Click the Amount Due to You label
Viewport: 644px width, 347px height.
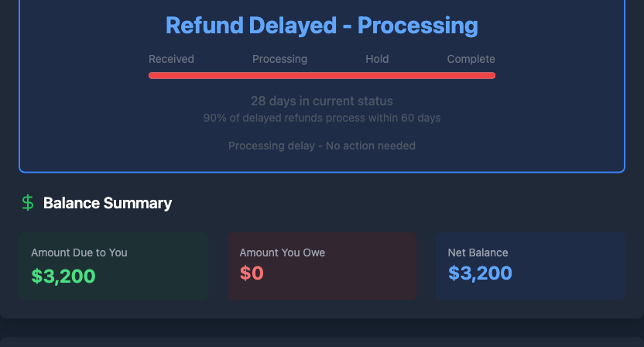pos(79,253)
